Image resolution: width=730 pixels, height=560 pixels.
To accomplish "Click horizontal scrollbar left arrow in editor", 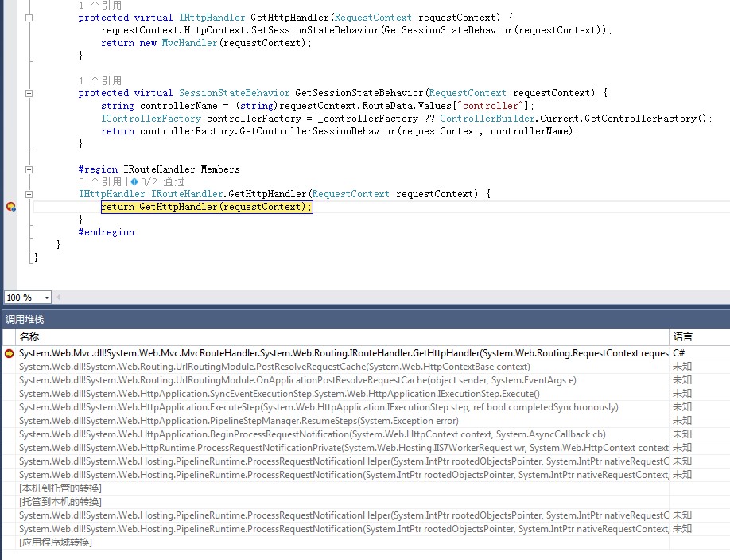I will [58, 297].
